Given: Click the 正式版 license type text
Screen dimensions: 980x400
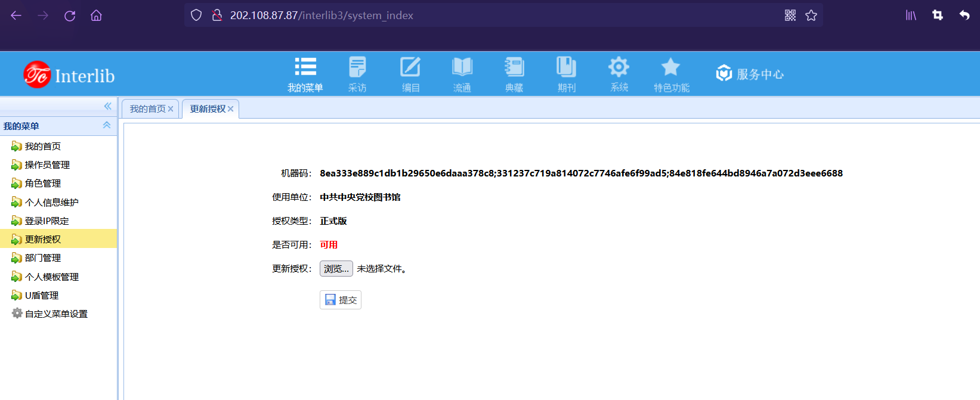Looking at the screenshot, I should coord(333,221).
